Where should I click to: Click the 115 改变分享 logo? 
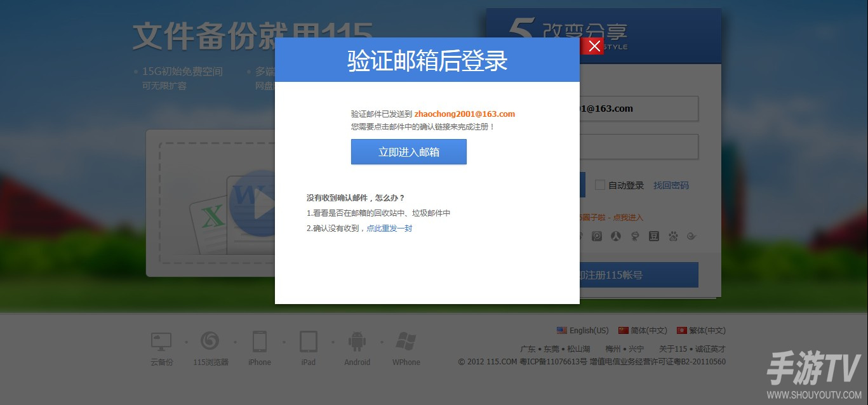568,35
